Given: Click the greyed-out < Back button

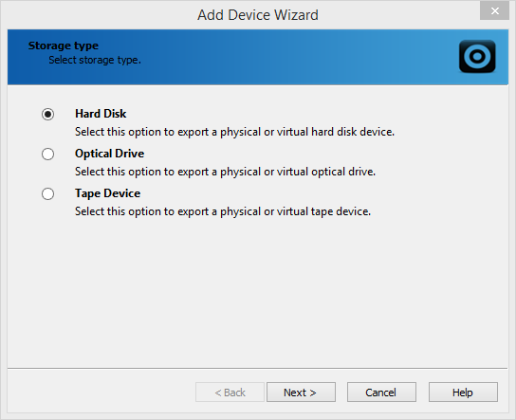Looking at the screenshot, I should coord(230,393).
